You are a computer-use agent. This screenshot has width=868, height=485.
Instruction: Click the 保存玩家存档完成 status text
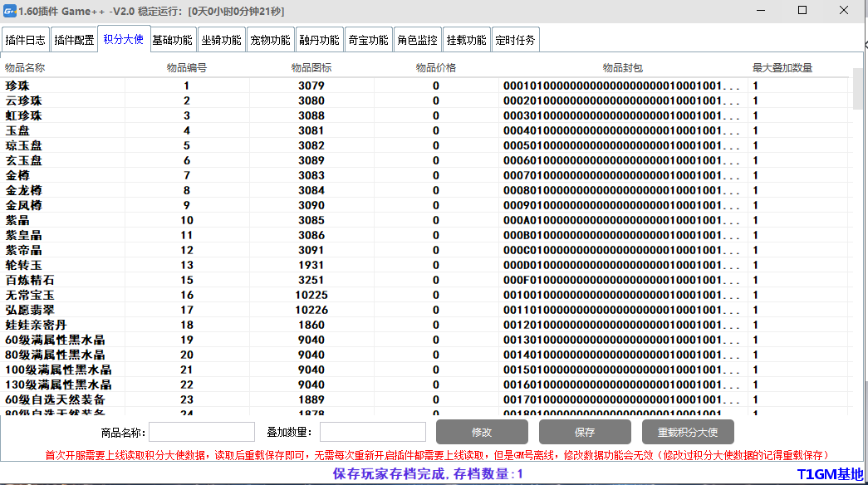click(x=428, y=474)
